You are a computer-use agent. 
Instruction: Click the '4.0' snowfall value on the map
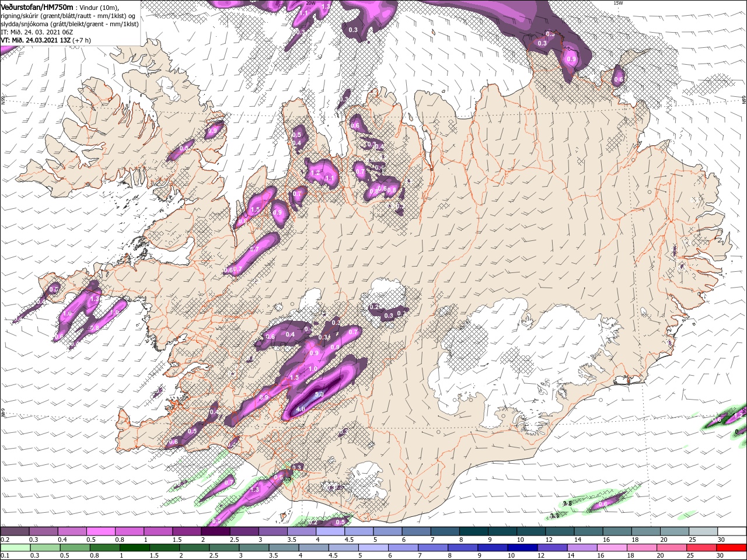301,410
